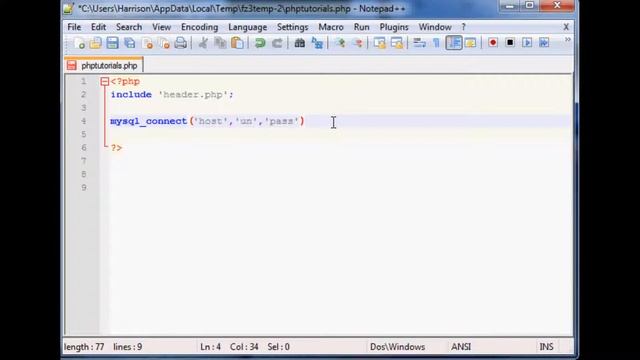The width and height of the screenshot is (640, 360).
Task: Cut the selected text
Action: (203, 43)
